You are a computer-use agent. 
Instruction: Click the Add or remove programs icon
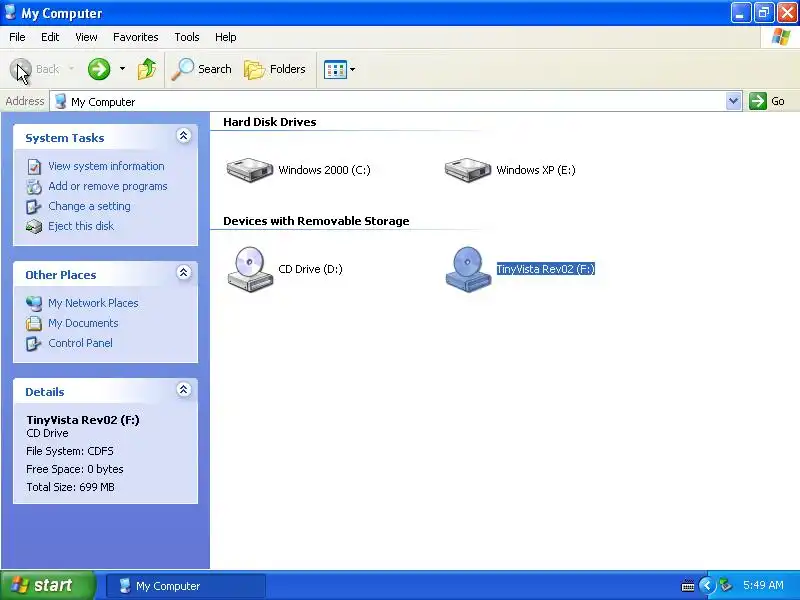[x=34, y=187]
